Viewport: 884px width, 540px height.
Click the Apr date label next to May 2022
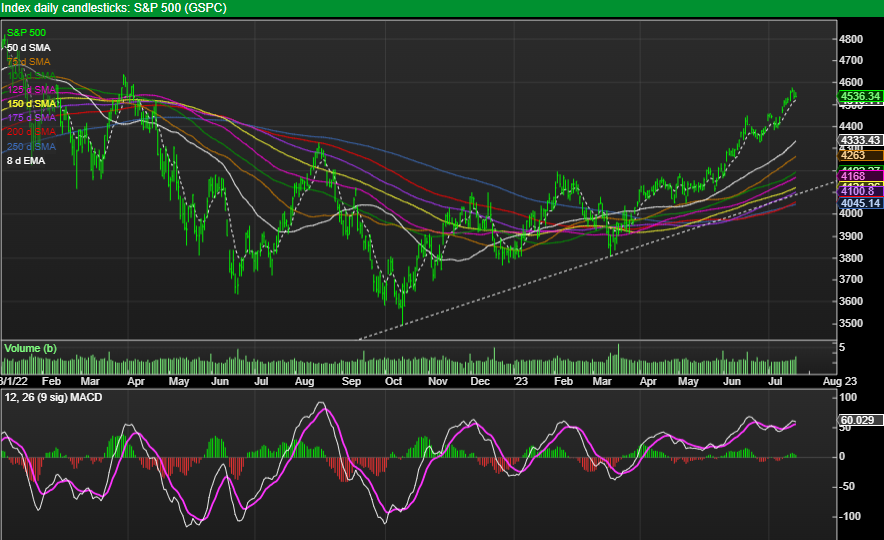pyautogui.click(x=136, y=382)
